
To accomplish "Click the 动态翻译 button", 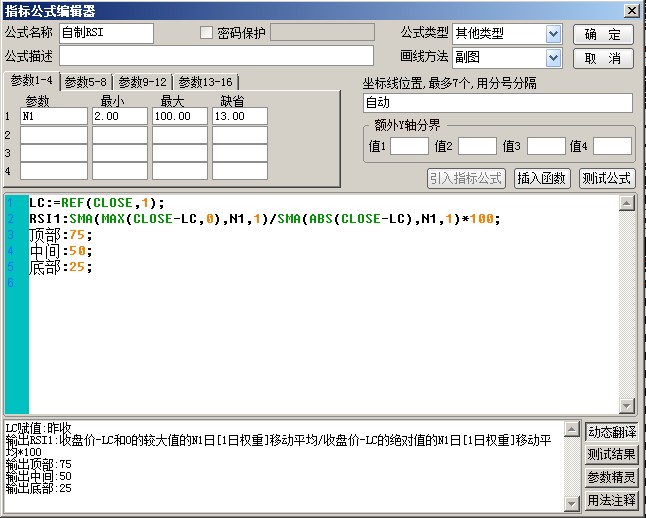I will point(612,432).
